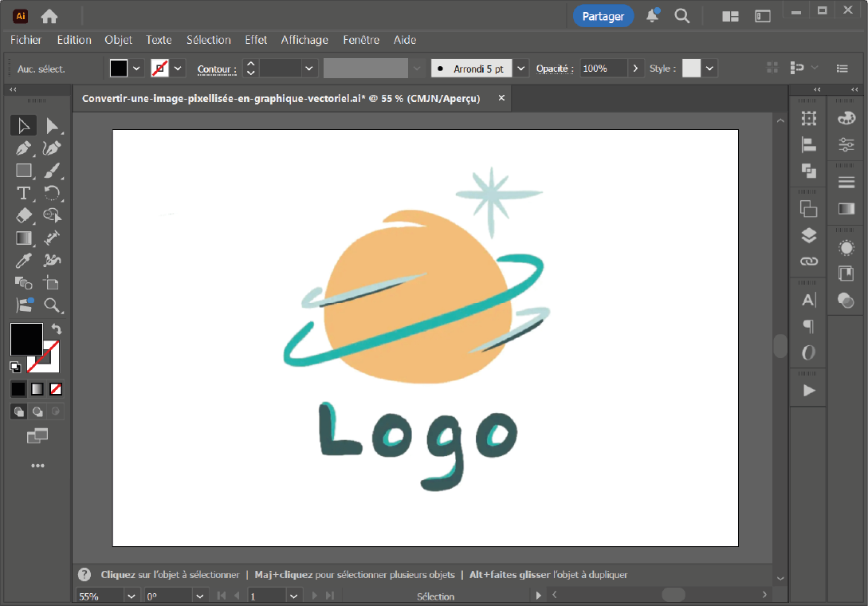Expand the opacity slider arrow
Image resolution: width=868 pixels, height=606 pixels.
point(635,69)
